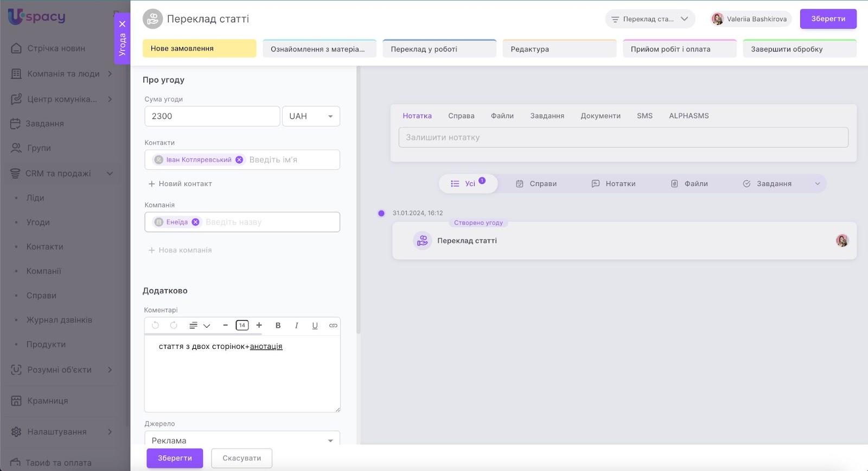Click the Сума угоди amount field

pyautogui.click(x=212, y=116)
